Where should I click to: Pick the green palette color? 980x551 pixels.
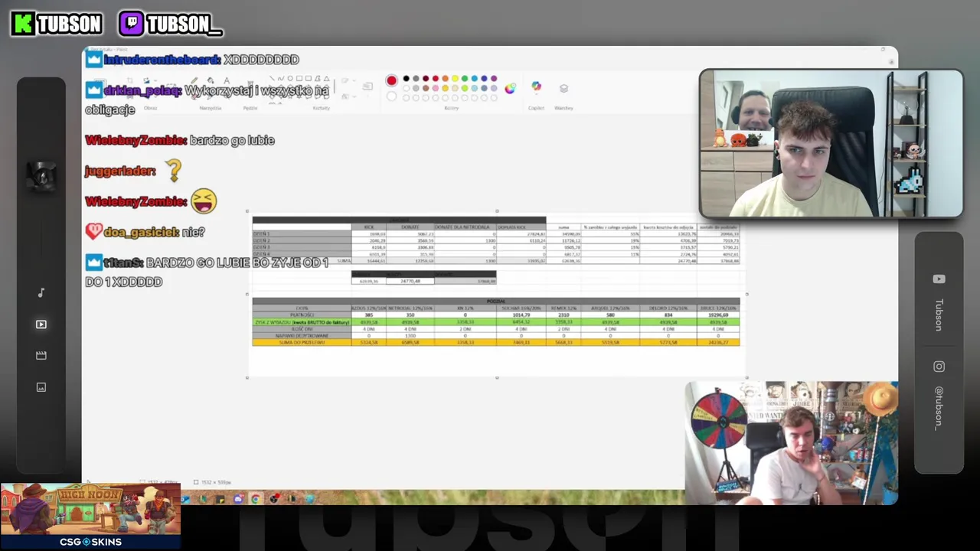tap(465, 78)
